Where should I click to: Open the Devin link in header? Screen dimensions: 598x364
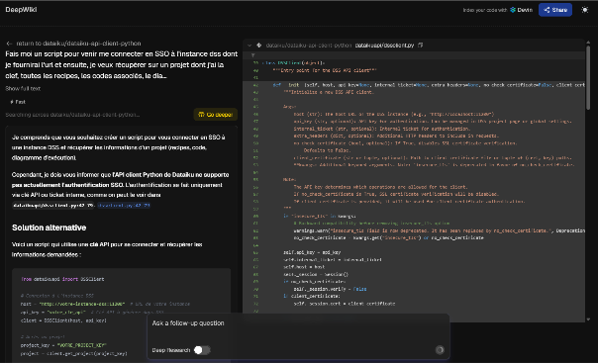tap(521, 10)
